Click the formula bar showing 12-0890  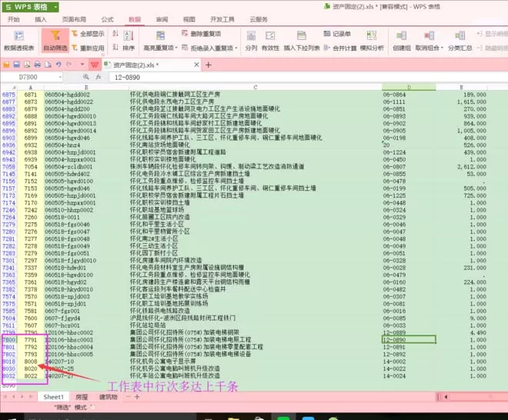(308, 78)
